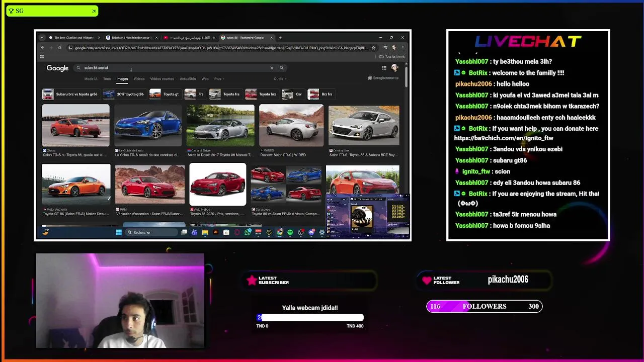The height and width of the screenshot is (362, 644).
Task: Open the blue Toyota 86 image result
Action: 148,126
